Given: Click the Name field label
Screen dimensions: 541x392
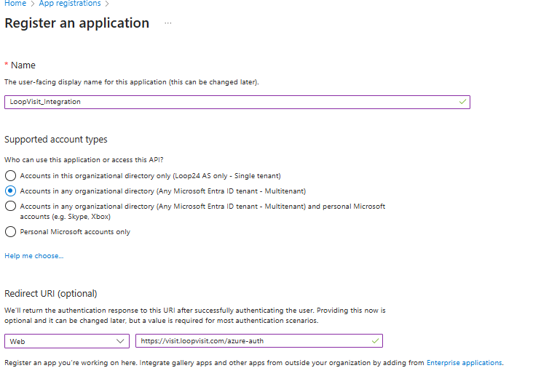Looking at the screenshot, I should click(x=23, y=65).
